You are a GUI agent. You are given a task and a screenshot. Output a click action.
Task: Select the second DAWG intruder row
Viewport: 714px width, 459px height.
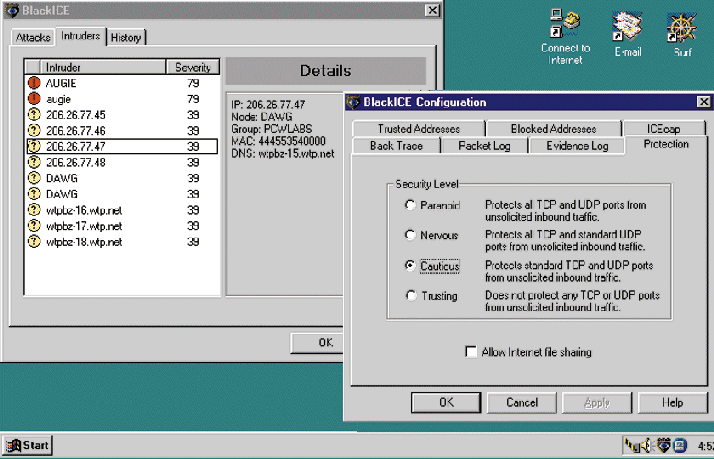pos(122,194)
